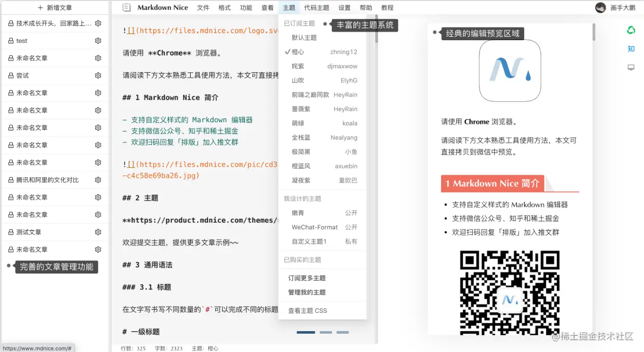Select the 姹紫 theme by djmaxwow
The width and height of the screenshot is (644, 352).
pyautogui.click(x=298, y=66)
